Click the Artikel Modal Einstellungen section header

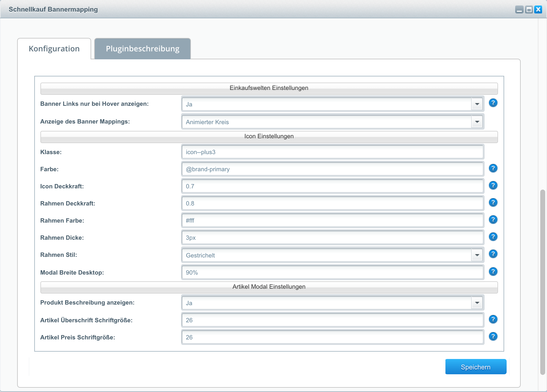click(x=269, y=287)
